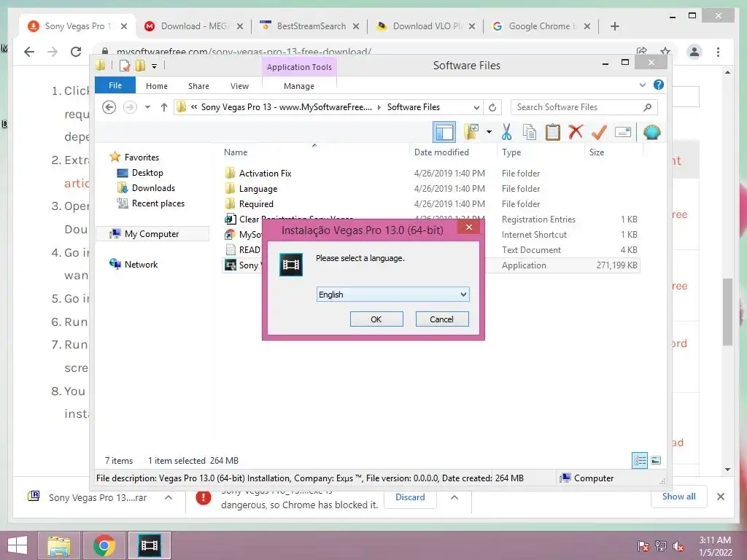Click OK in the language dialog
Image resolution: width=747 pixels, height=560 pixels.
point(376,319)
